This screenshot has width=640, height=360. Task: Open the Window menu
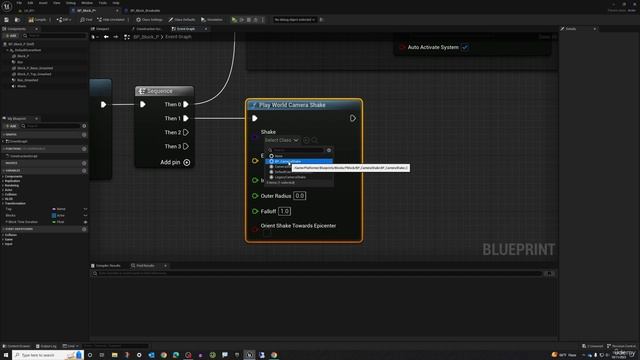coord(87,3)
